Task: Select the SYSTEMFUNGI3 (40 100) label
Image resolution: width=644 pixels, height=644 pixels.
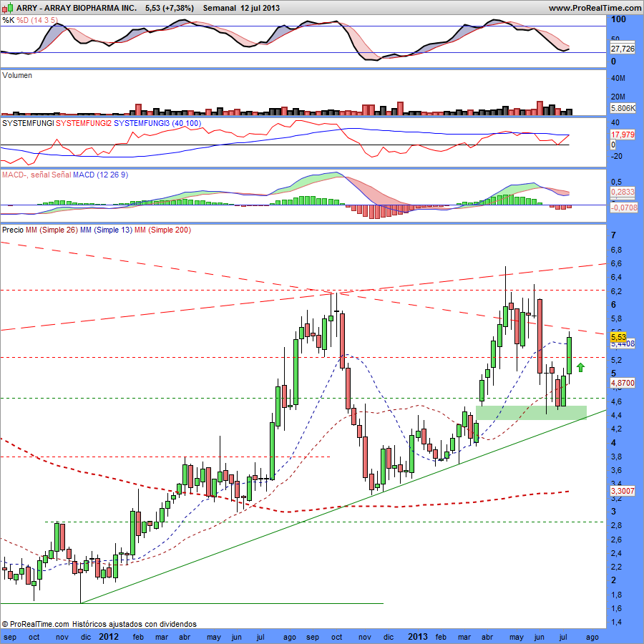Action: coord(157,123)
